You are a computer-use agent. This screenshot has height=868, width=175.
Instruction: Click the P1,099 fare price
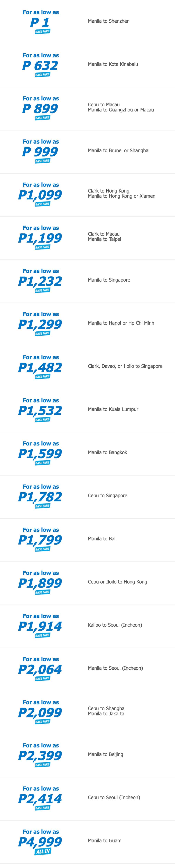click(x=40, y=195)
